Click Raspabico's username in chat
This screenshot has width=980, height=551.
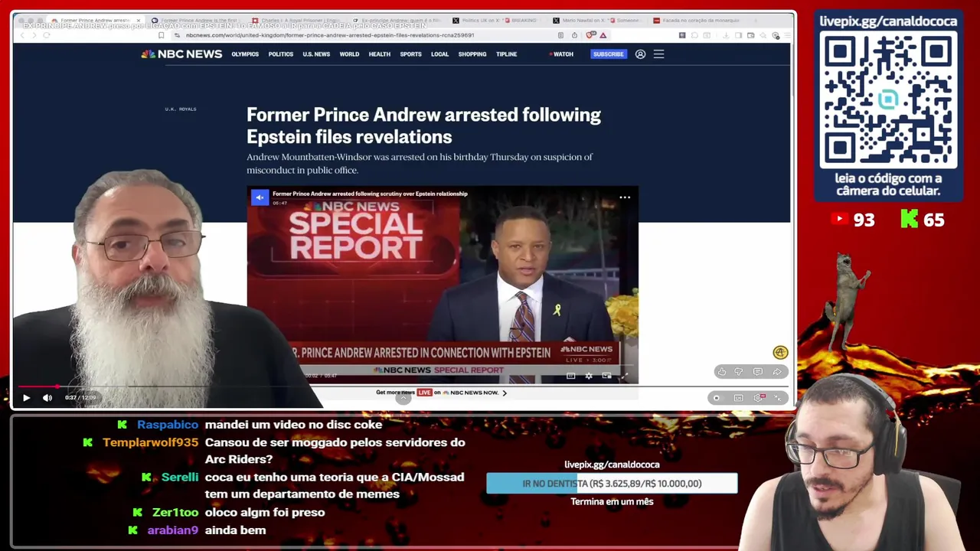coord(168,425)
